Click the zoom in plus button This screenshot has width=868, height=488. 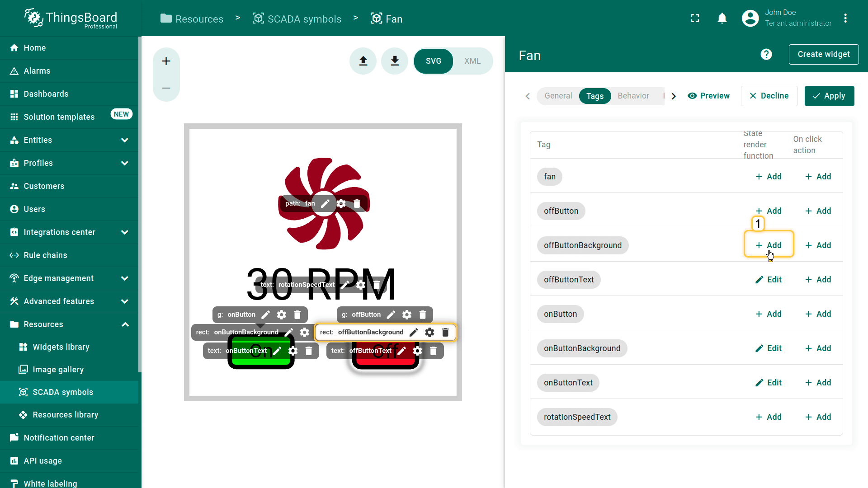pos(166,61)
